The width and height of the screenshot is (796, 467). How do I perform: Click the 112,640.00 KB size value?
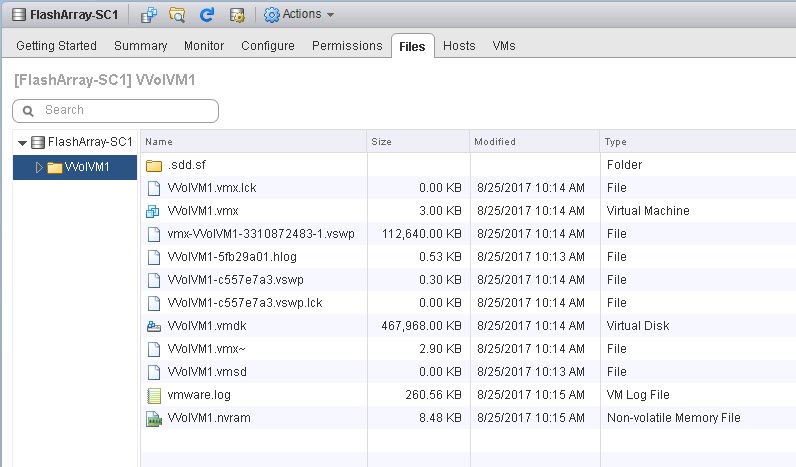pyautogui.click(x=422, y=234)
